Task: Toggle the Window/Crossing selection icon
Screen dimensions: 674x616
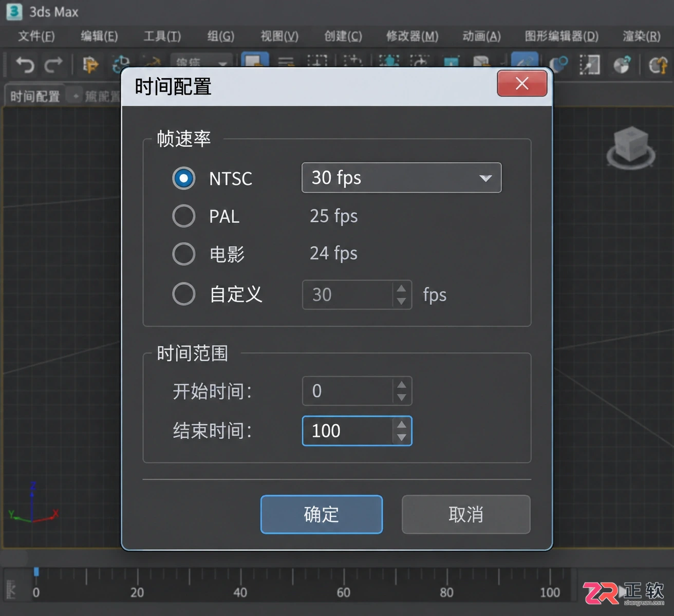Action: tap(352, 61)
